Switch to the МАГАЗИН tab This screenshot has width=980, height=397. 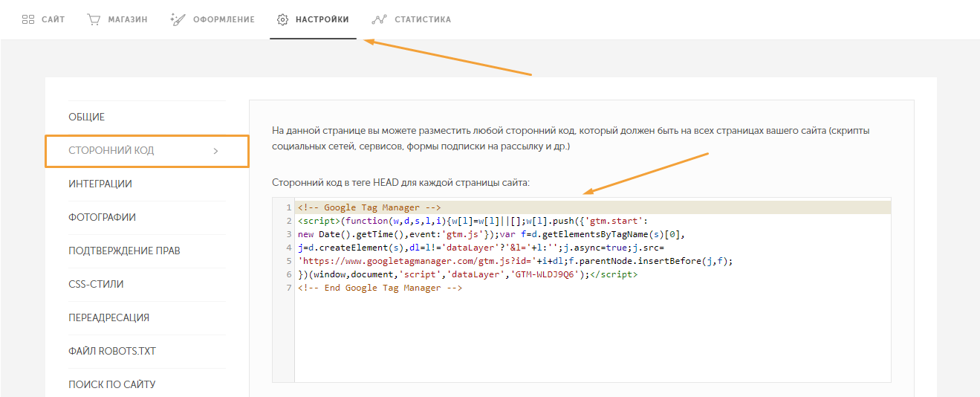[x=128, y=19]
